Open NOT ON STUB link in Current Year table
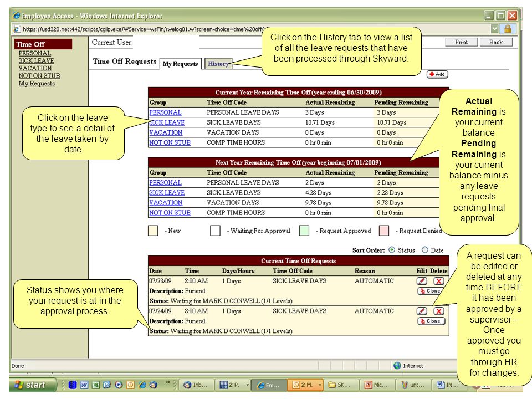The width and height of the screenshot is (532, 399). coord(170,142)
